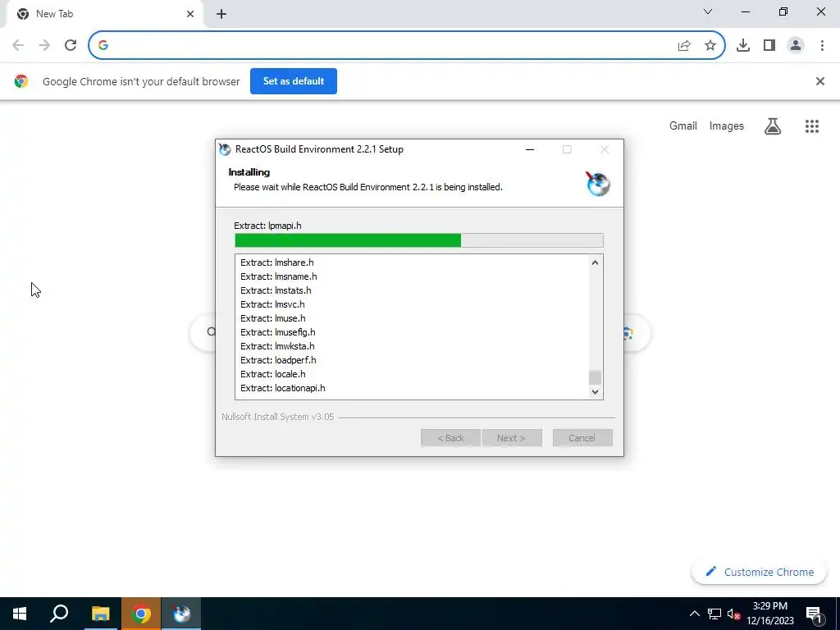Select log line 'Extract: locationapi.h'
Image resolution: width=840 pixels, height=630 pixels.
click(x=283, y=388)
